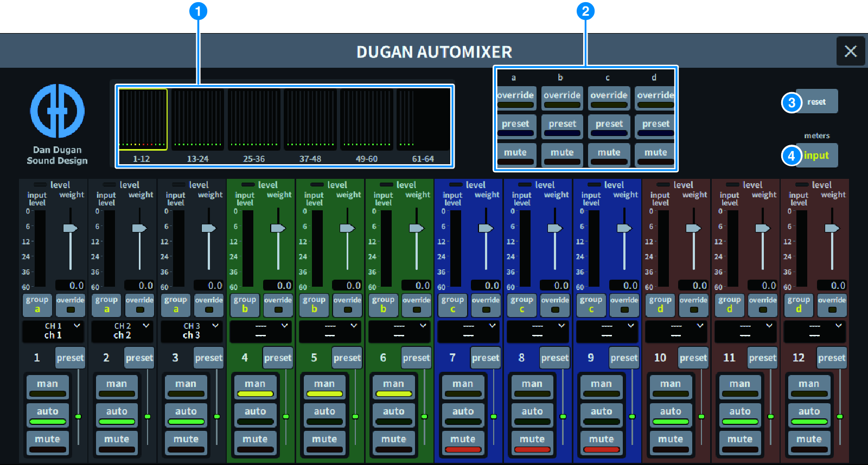Expand channel 4 assignment dropdown

click(261, 331)
